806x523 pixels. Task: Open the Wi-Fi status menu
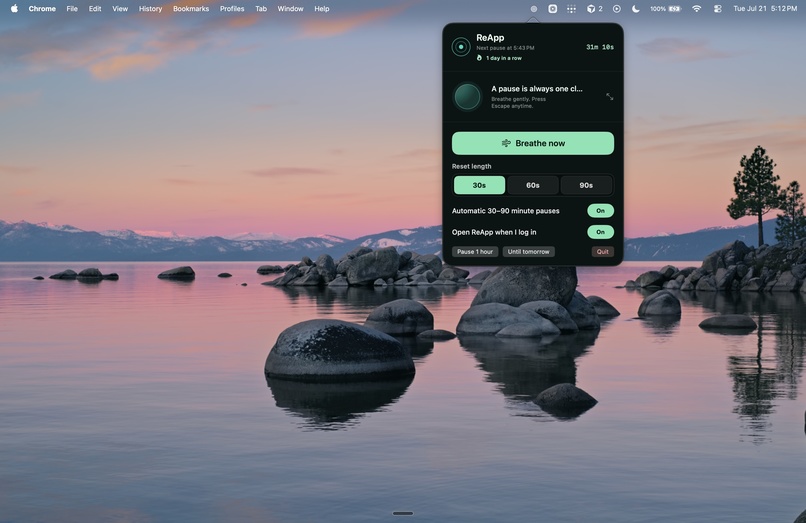click(697, 9)
